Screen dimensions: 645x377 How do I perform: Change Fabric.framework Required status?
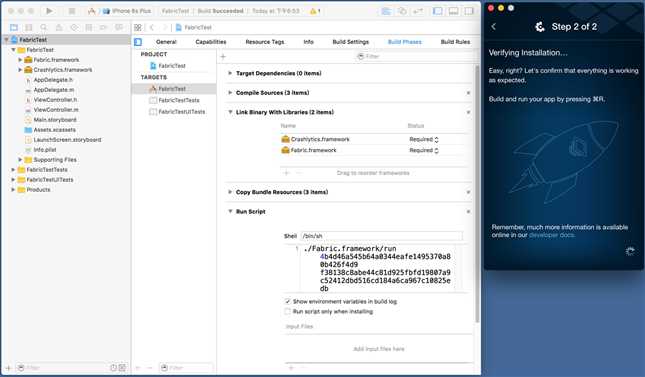[x=424, y=151]
